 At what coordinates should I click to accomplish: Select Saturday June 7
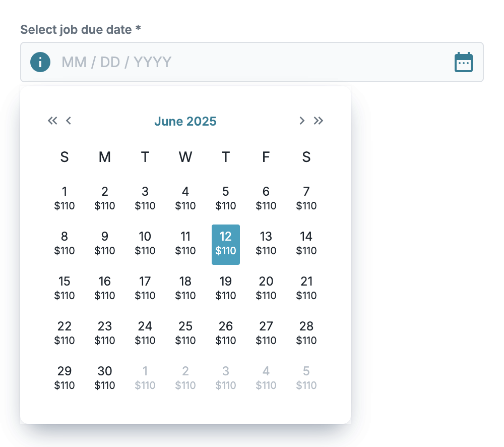pyautogui.click(x=306, y=199)
